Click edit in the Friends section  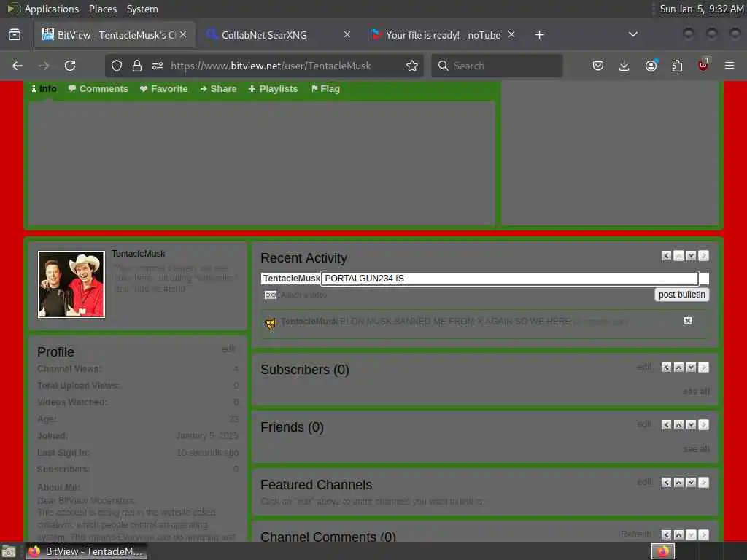tap(644, 424)
